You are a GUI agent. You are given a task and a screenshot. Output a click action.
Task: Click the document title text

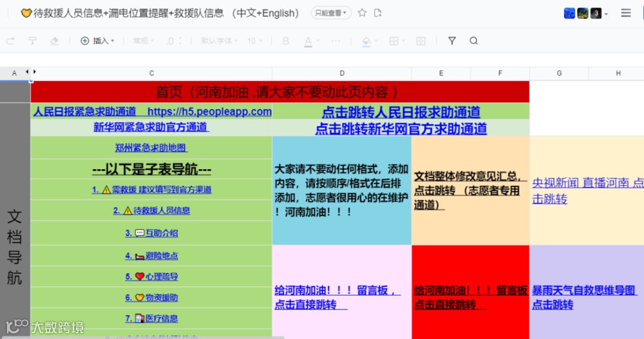click(x=160, y=13)
